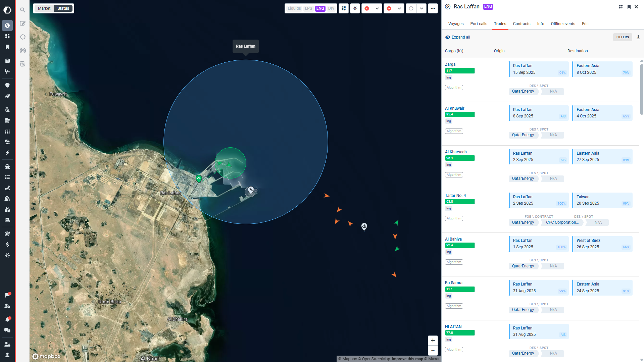Click the trades list scrollbar

pos(642,89)
